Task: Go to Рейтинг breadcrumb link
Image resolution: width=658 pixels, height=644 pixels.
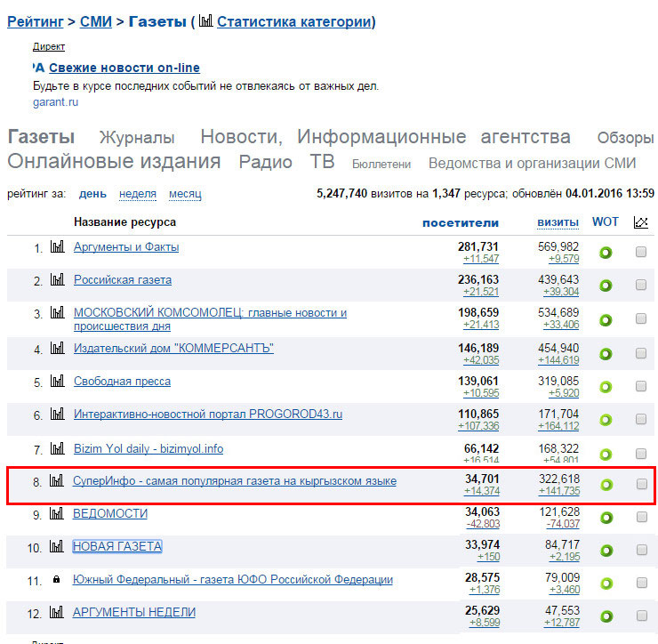Action: click(x=36, y=21)
